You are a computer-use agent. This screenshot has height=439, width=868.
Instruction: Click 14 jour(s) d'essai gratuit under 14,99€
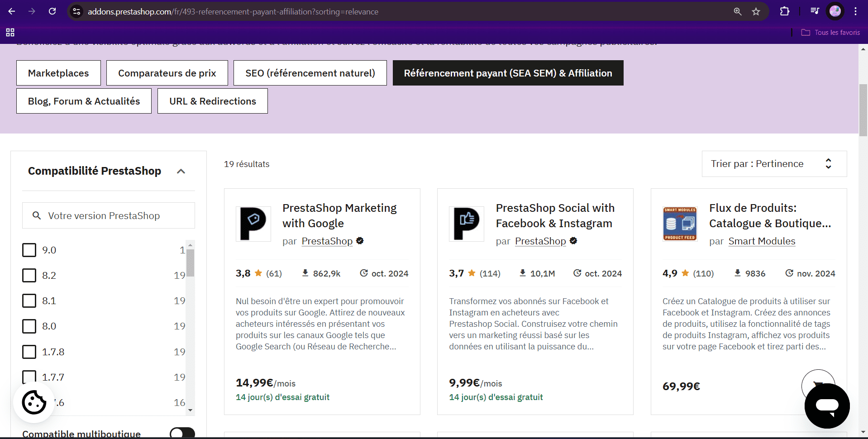[282, 397]
